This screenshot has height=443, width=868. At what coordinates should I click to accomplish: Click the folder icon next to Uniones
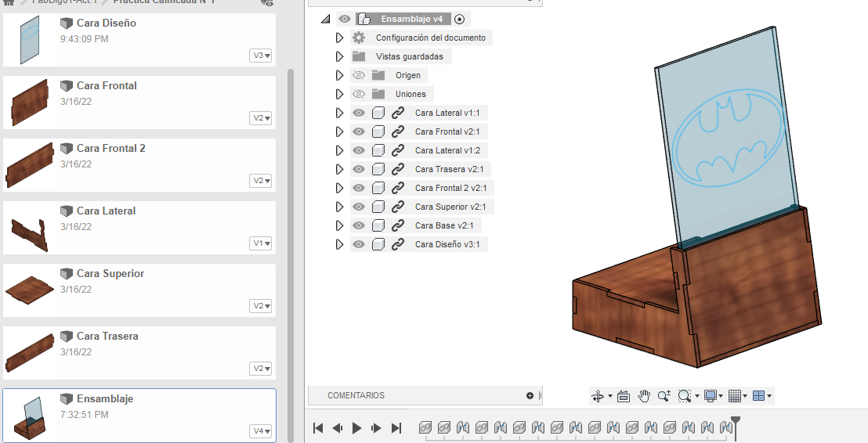(x=378, y=94)
